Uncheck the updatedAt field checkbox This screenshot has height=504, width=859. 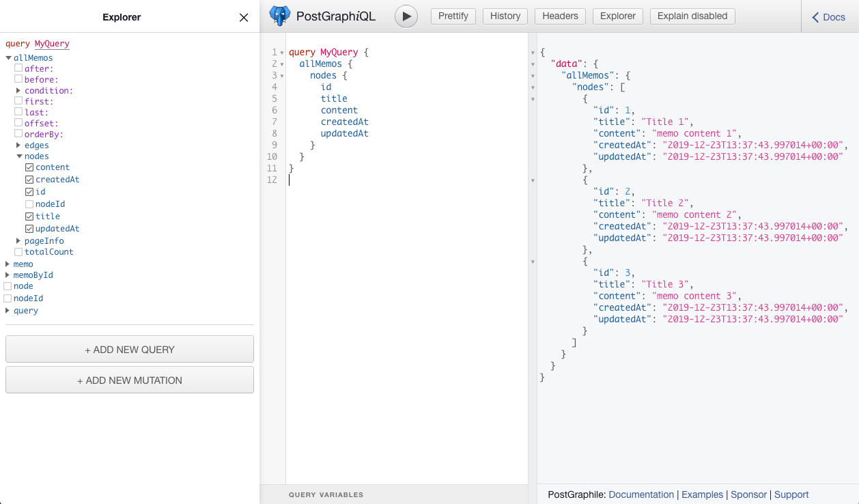tap(29, 229)
